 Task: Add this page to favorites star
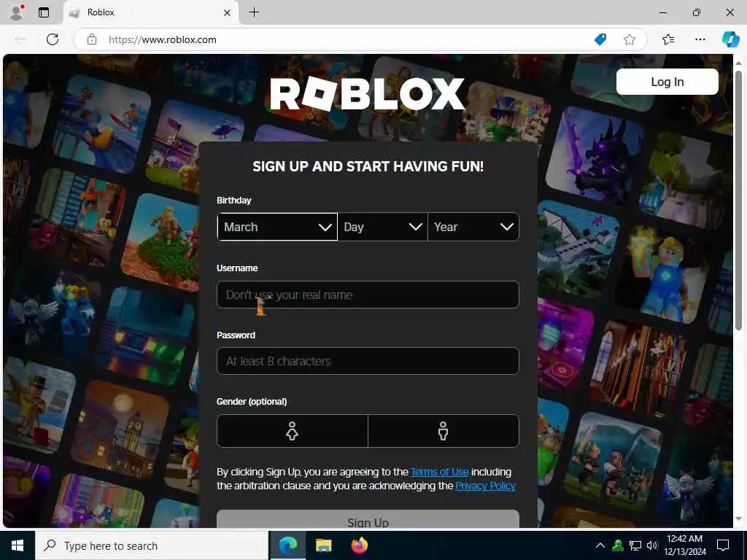pos(630,39)
